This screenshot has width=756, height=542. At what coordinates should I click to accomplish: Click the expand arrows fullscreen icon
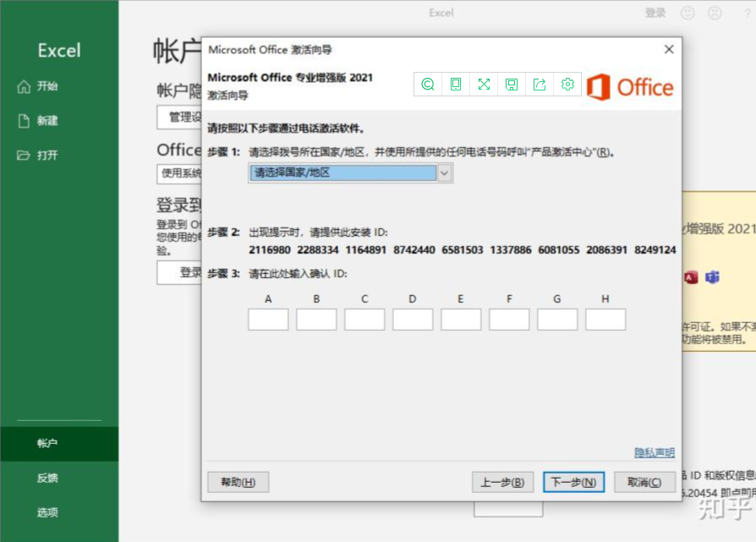click(484, 85)
